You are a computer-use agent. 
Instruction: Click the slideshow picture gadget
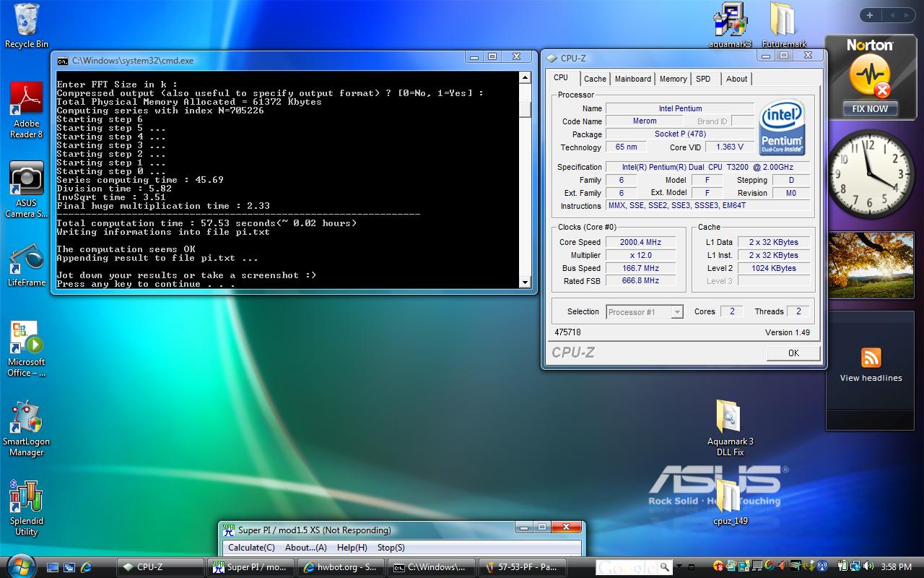871,264
